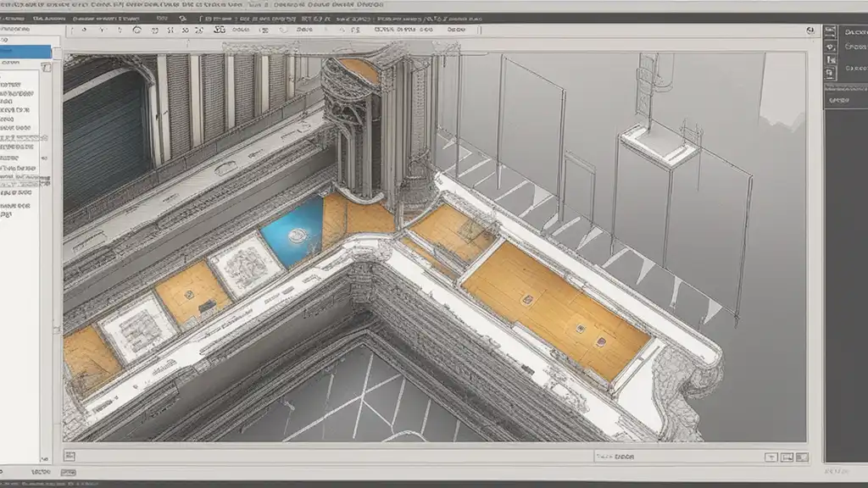Click the small boxed button in the bottom-left status bar

68,473
